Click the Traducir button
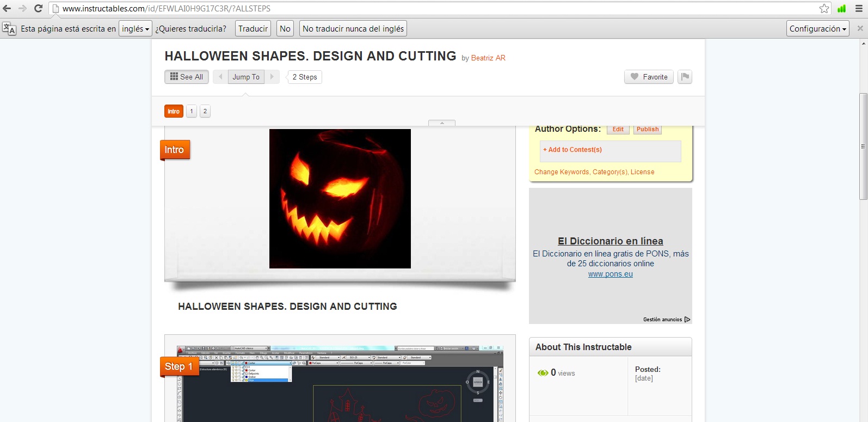This screenshot has height=422, width=868. coord(253,28)
